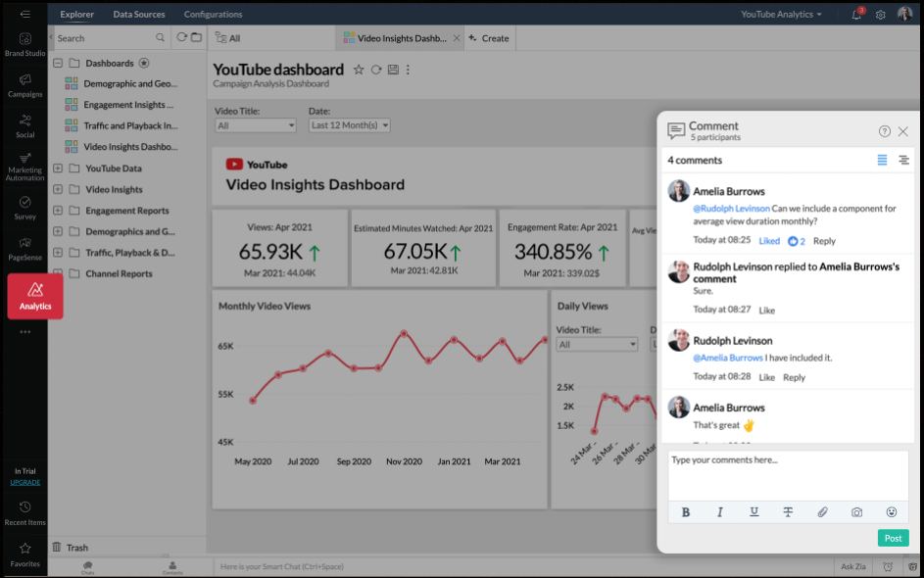The height and width of the screenshot is (578, 924).
Task: Click Liked on Amelia Burrows's first comment
Action: pos(769,240)
